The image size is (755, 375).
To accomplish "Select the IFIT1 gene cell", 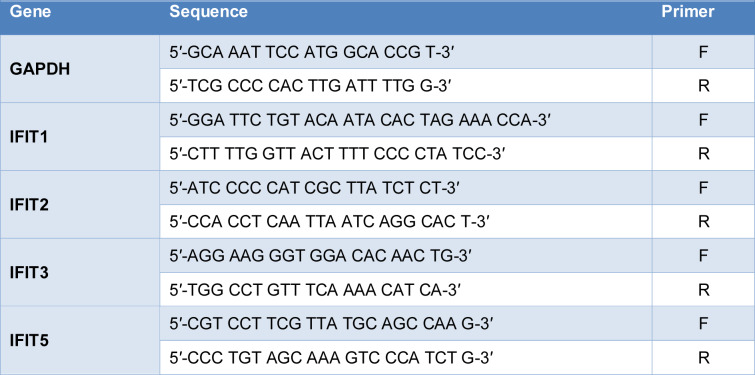I will [80, 136].
